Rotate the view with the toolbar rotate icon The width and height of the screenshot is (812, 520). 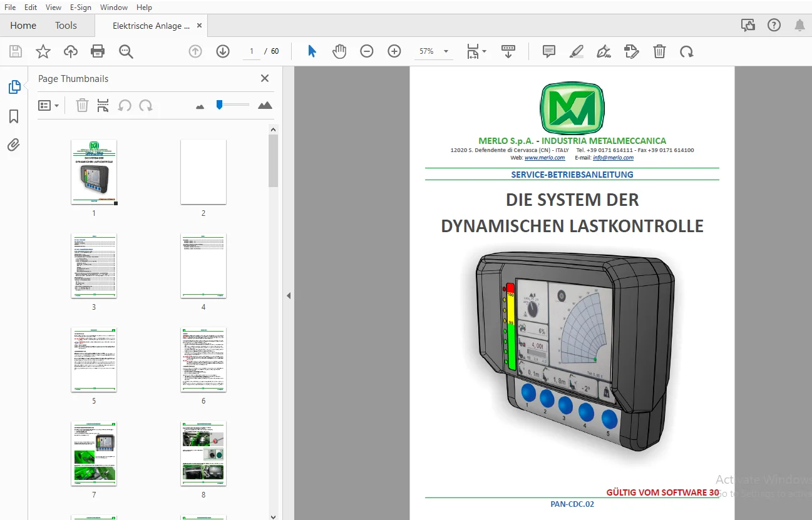click(687, 51)
